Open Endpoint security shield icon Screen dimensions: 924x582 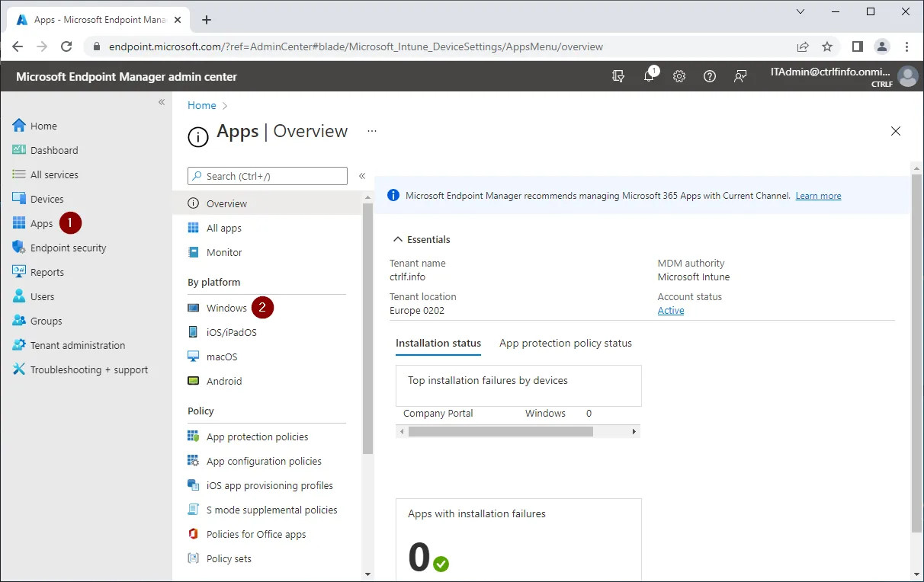click(x=19, y=248)
